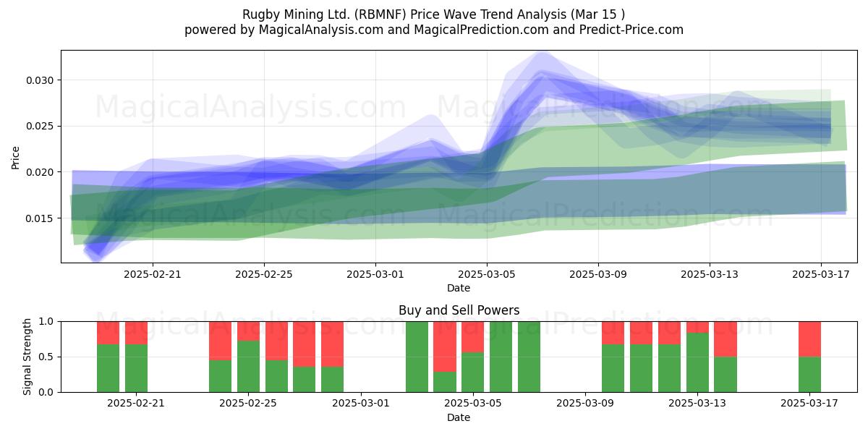Image resolution: width=868 pixels, height=434 pixels.
Task: Click the 2025-03-17 tick under the signal chart
Action: [809, 404]
